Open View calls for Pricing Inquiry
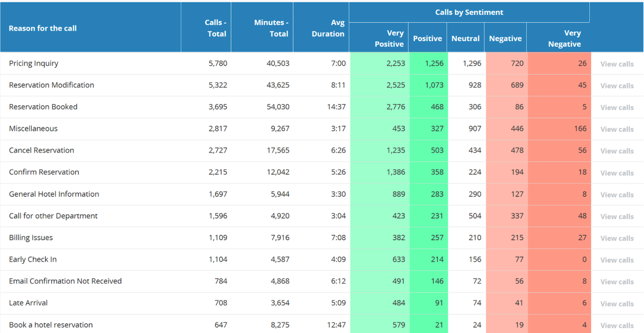The width and height of the screenshot is (644, 333). click(617, 64)
